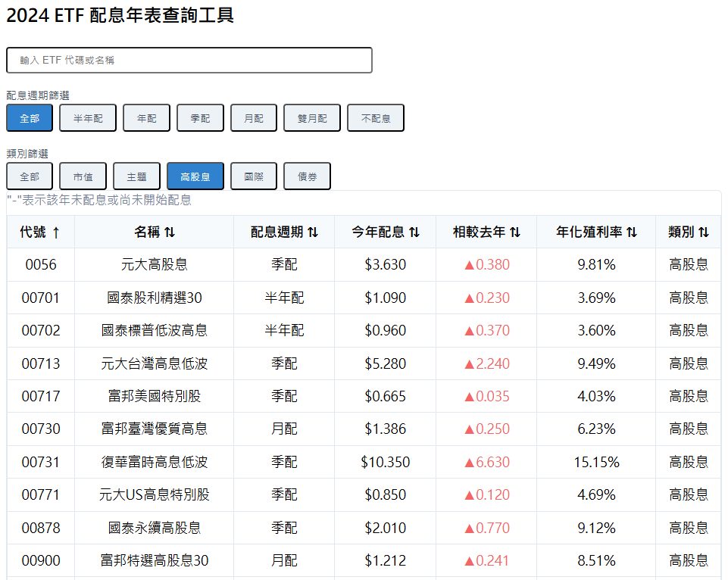728x580 pixels.
Task: Filter category by 債券
Action: 307,176
